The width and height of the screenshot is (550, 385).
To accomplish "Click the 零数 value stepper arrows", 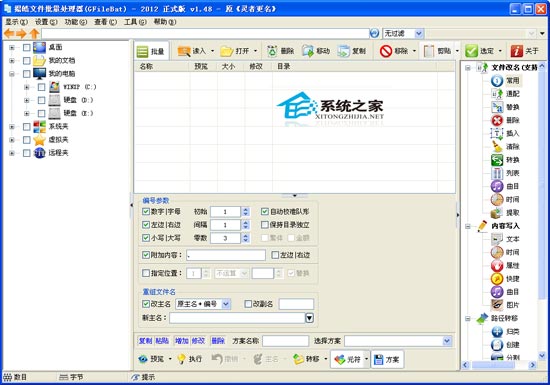I will tap(246, 238).
